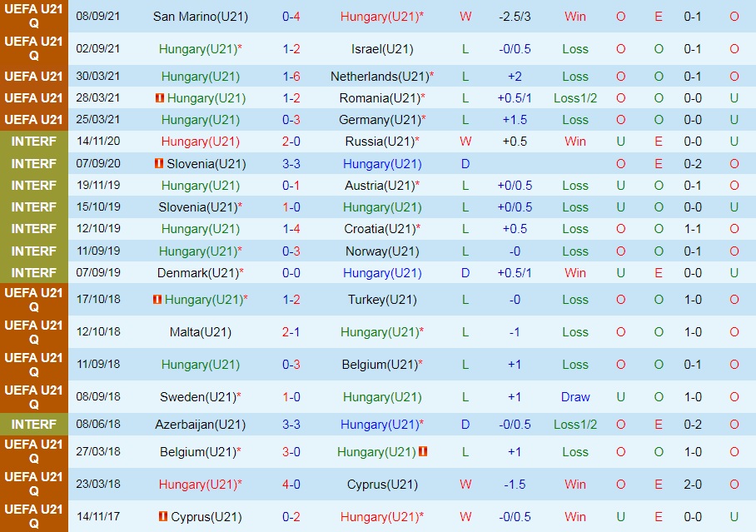Viewport: 756px width, 532px height.
Task: Open Netherlands(U21) team link
Action: pyautogui.click(x=380, y=77)
